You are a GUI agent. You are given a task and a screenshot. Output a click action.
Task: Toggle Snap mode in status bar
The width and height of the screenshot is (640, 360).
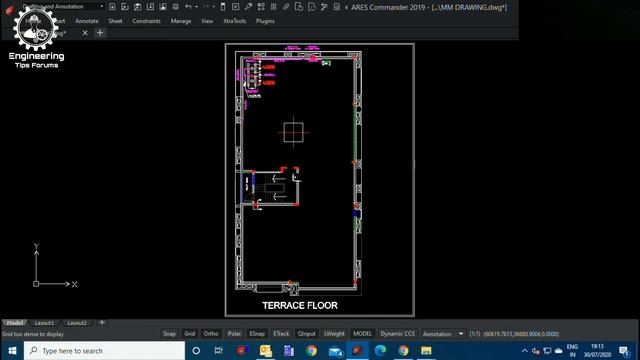[169, 333]
